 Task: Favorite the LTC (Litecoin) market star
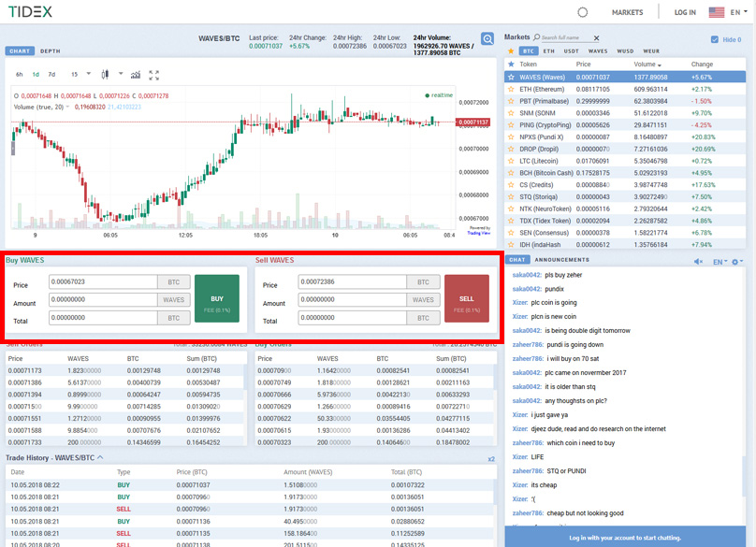[x=511, y=161]
